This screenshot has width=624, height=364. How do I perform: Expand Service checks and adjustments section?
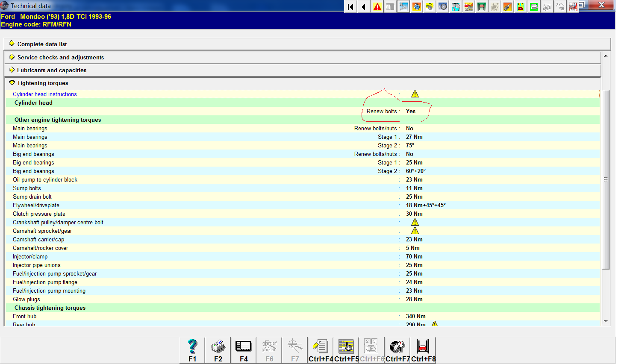60,57
